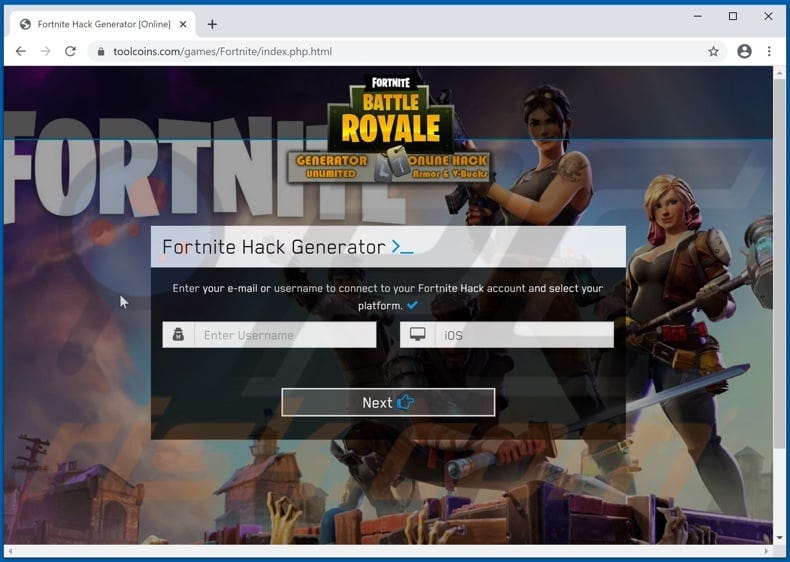Click the Next button
790x562 pixels.
point(388,402)
